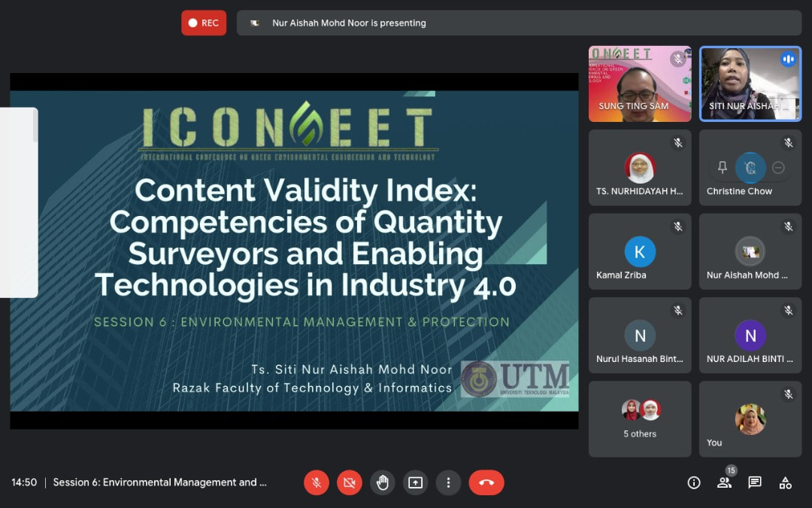Open the activities icon
This screenshot has height=508, width=812.
(785, 482)
